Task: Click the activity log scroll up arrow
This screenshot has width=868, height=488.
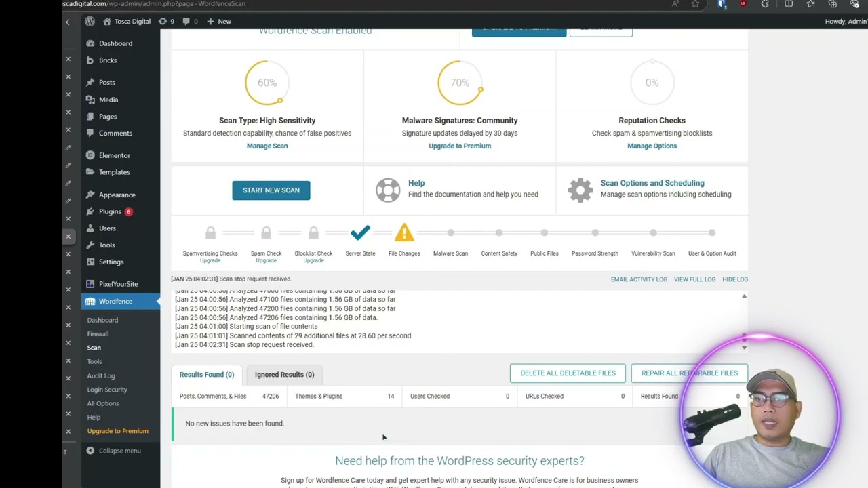Action: [744, 296]
